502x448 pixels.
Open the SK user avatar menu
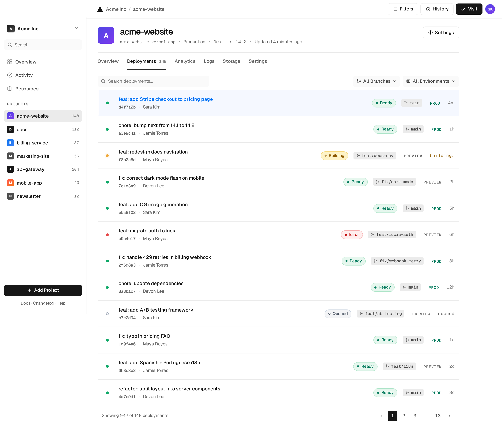click(x=490, y=9)
